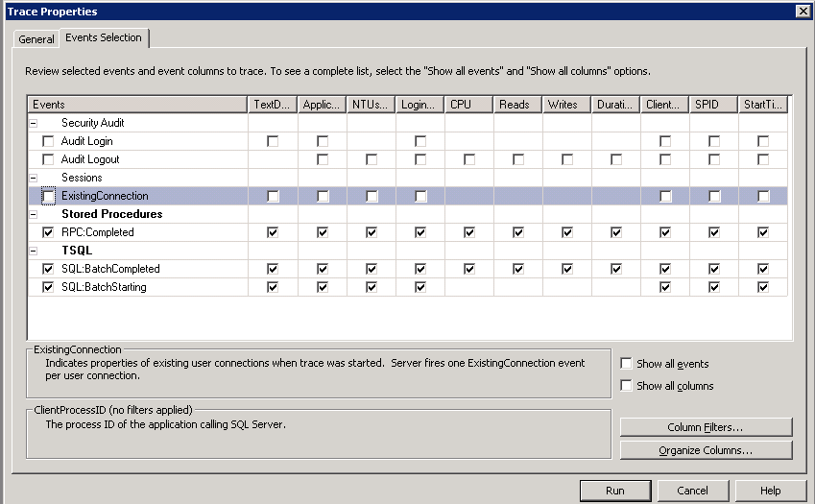Uncheck the SQL:BatchCompleted event checkbox

(48, 269)
